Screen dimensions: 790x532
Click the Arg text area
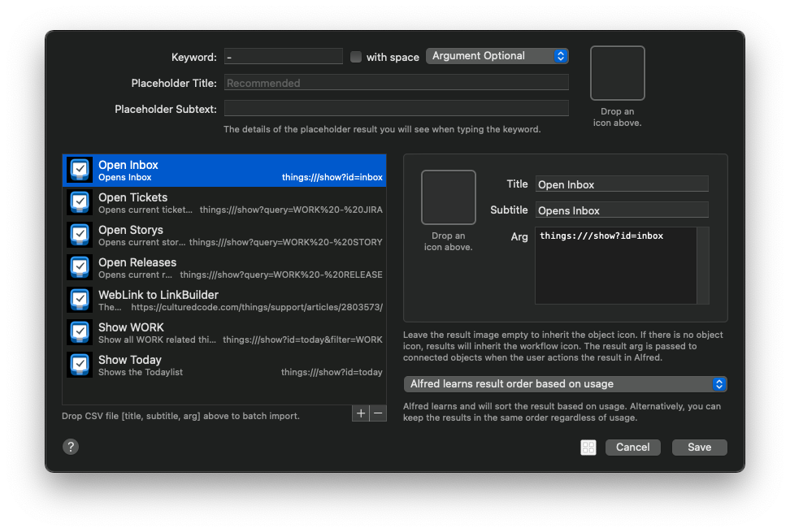click(x=615, y=266)
